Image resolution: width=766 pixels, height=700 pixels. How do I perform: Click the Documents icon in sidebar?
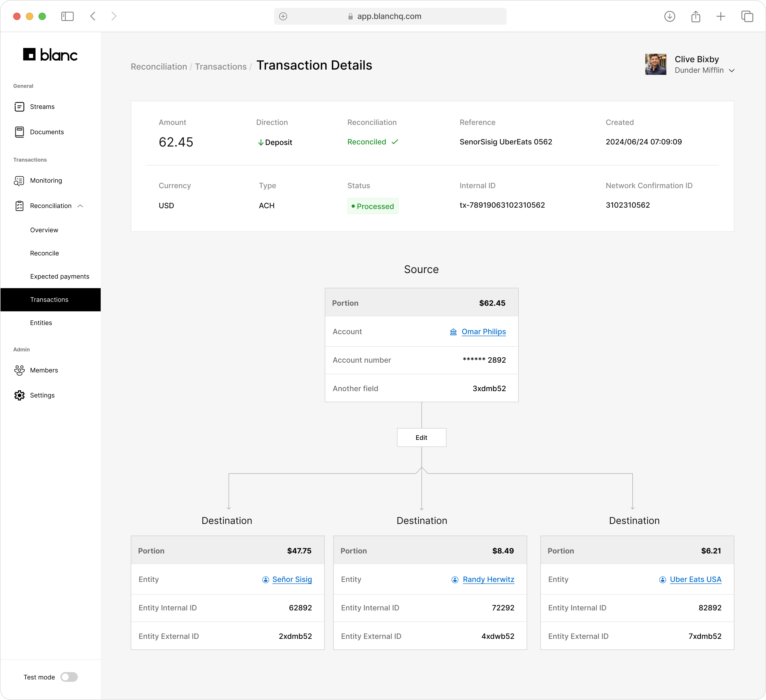point(20,132)
